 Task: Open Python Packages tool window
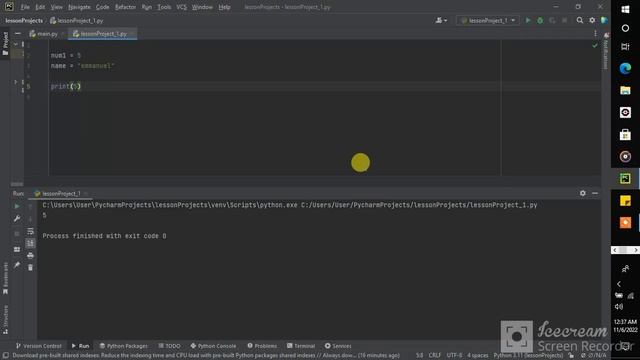(124, 346)
